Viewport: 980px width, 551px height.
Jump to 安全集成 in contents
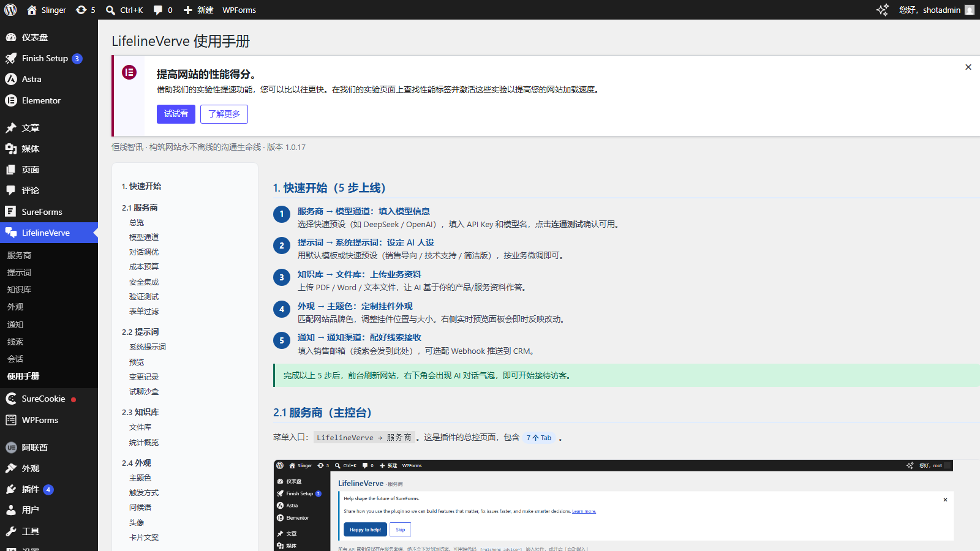click(144, 282)
